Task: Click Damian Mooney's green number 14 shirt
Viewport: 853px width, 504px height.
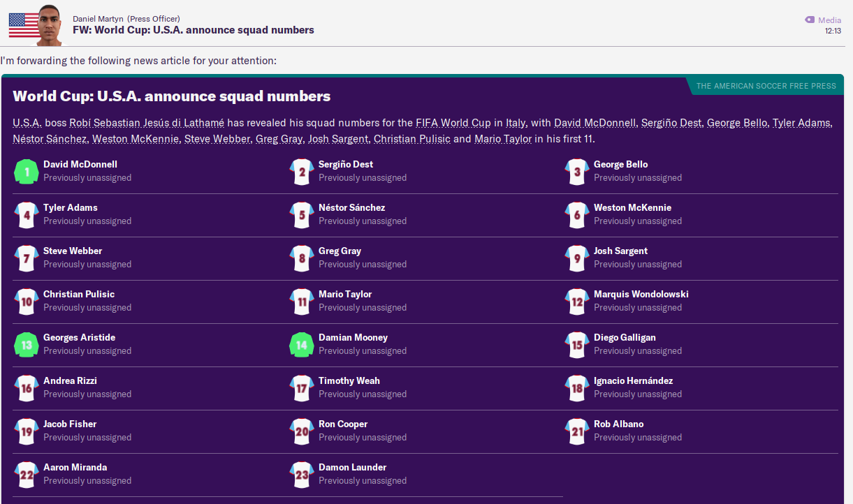Action: [302, 345]
